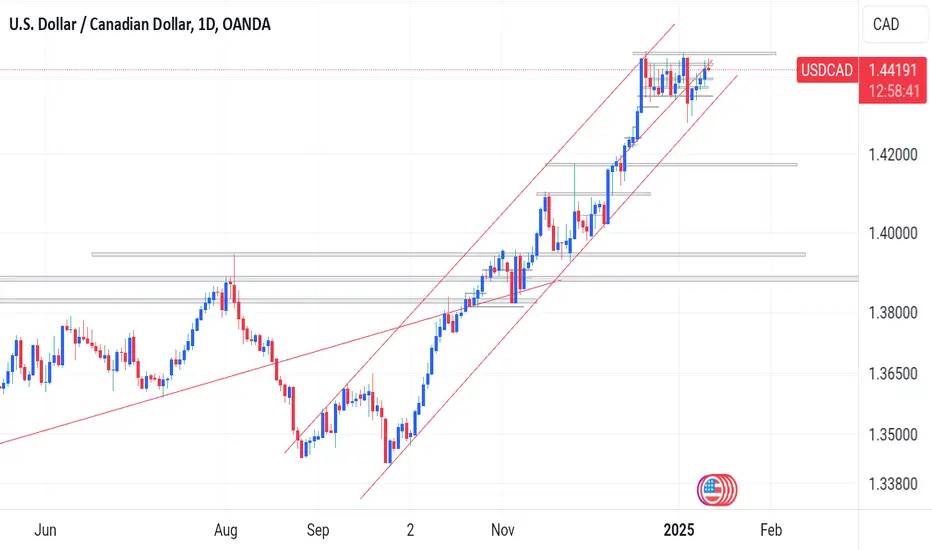Select the Nov label on time axis

point(503,530)
